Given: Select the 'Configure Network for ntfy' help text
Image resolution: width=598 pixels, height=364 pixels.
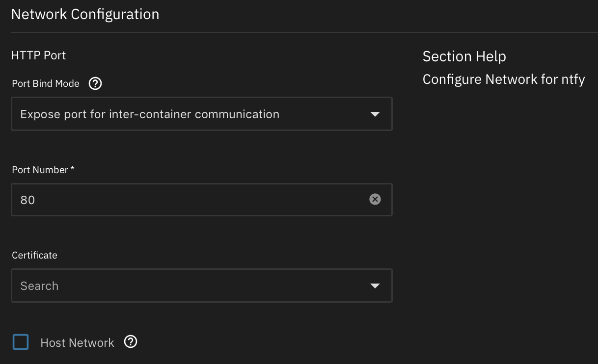Looking at the screenshot, I should pyautogui.click(x=504, y=79).
